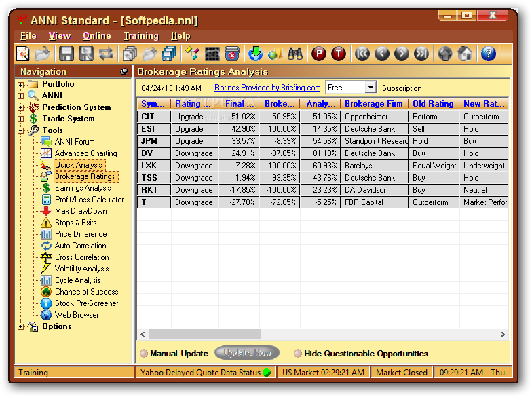This screenshot has width=532, height=397.
Task: Open Web Browser tool
Action: click(77, 315)
